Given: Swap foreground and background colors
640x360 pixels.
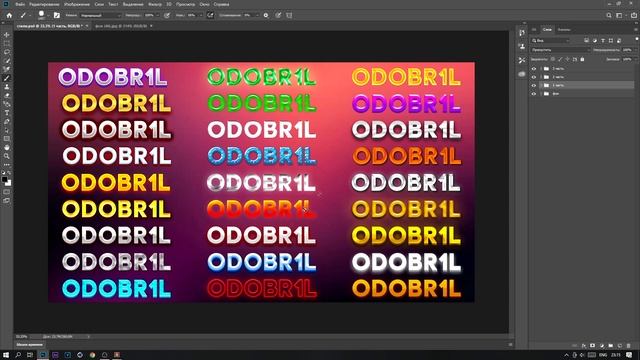Looking at the screenshot, I should pos(9,173).
